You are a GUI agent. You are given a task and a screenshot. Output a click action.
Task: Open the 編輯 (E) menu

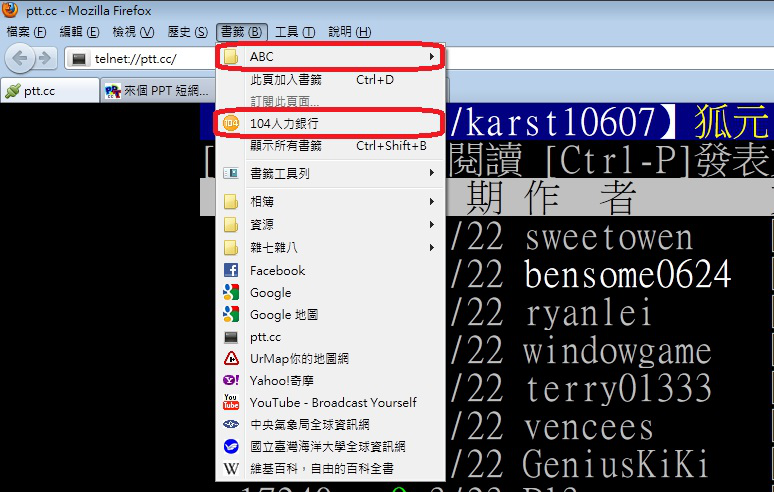coord(79,32)
